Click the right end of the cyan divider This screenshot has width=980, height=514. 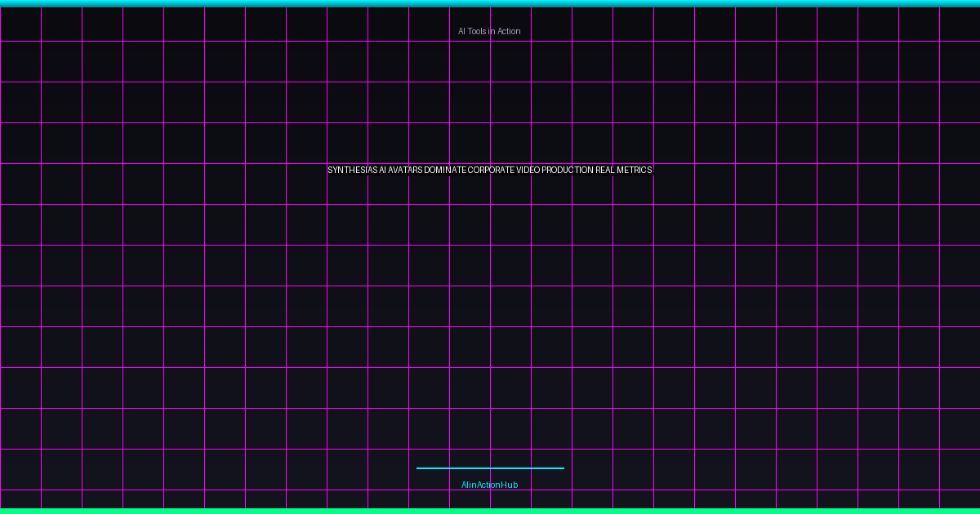point(562,468)
